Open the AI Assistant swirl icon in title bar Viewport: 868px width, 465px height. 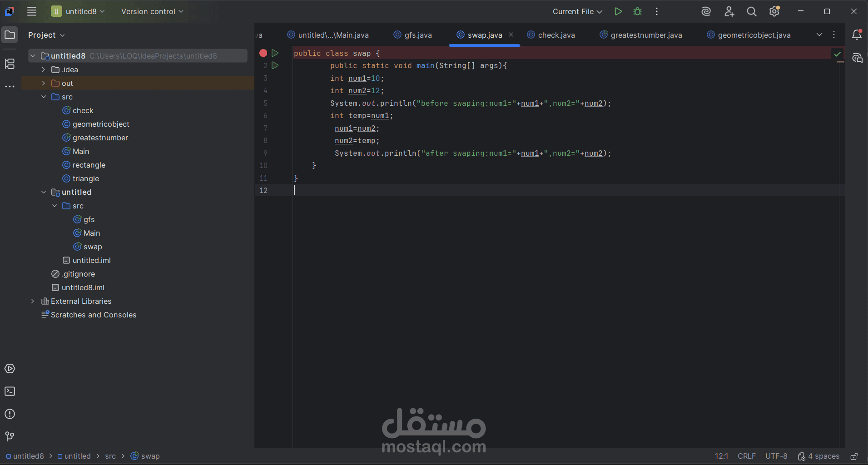click(706, 11)
